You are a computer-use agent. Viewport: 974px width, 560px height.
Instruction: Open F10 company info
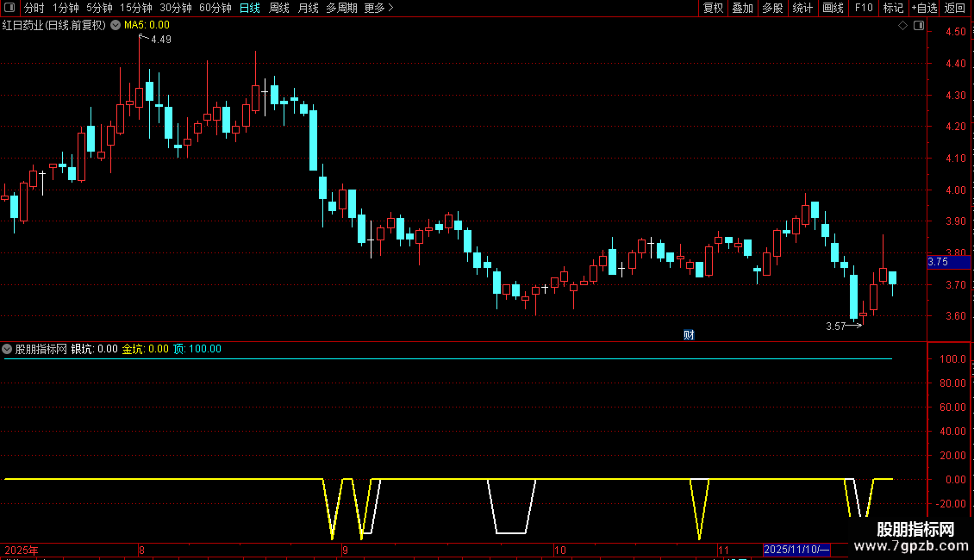click(x=864, y=8)
